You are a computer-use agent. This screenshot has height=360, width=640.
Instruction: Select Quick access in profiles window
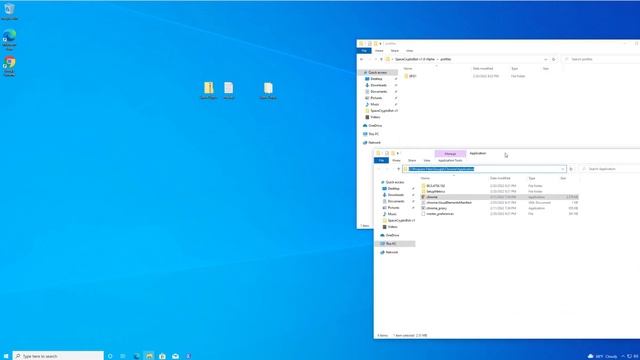point(378,72)
